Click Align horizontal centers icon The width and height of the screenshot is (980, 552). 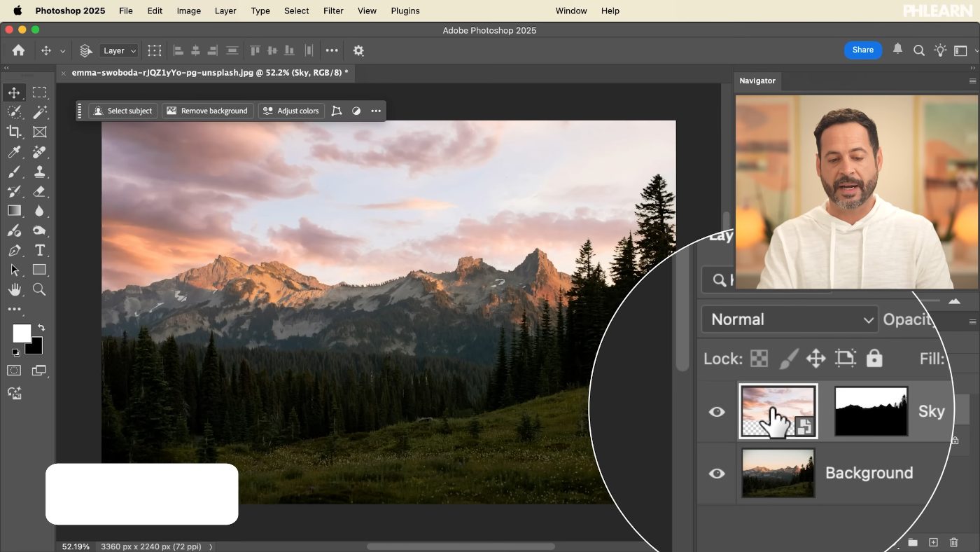click(195, 50)
